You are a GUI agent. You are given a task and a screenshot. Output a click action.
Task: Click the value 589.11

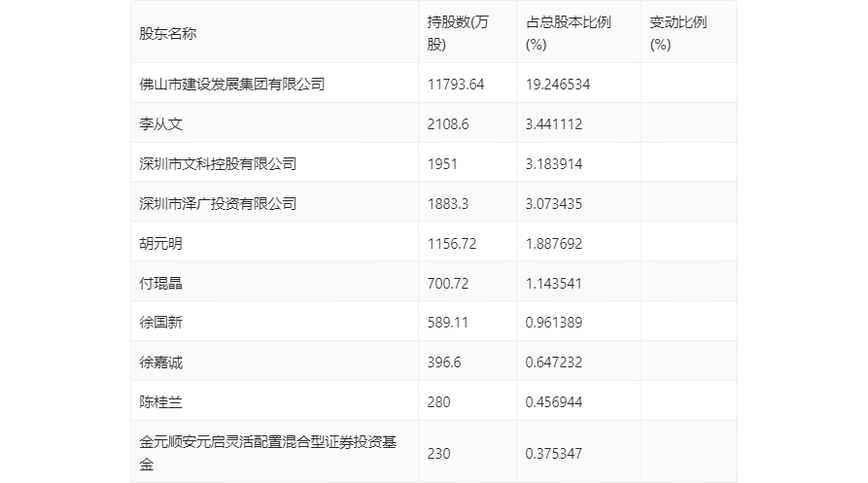point(447,322)
